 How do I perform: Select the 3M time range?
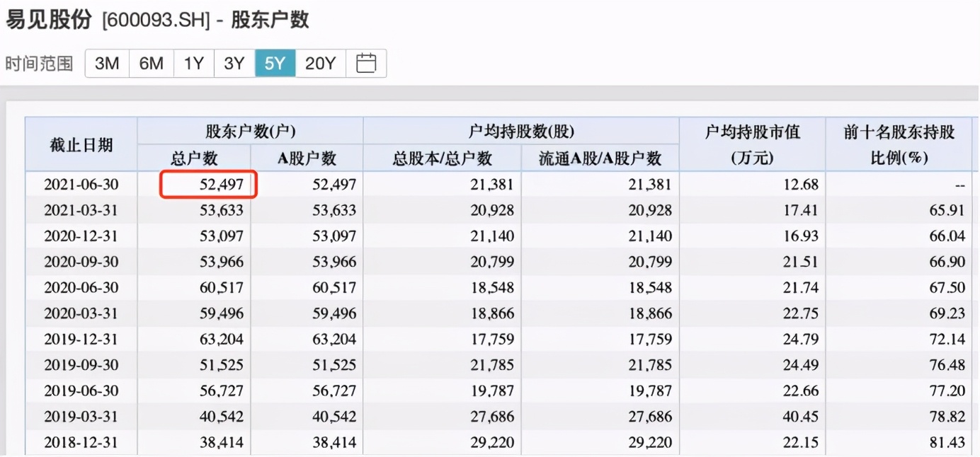coord(107,64)
